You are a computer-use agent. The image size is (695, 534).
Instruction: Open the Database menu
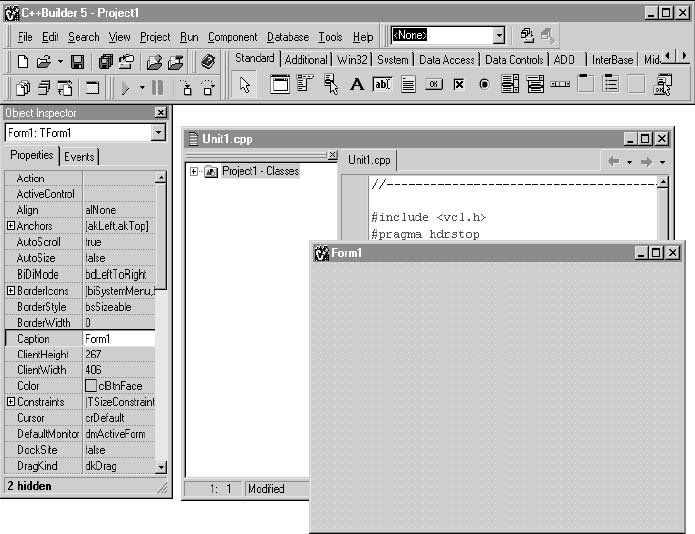pos(288,37)
